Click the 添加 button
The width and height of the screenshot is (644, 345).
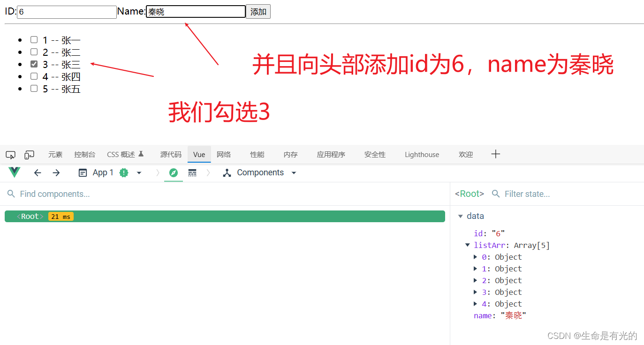tap(258, 12)
